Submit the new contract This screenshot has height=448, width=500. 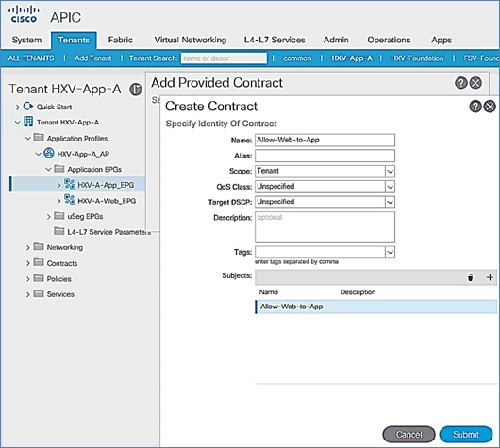click(466, 434)
